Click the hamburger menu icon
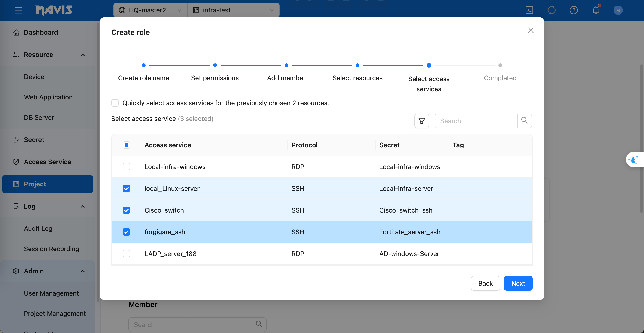This screenshot has width=644, height=333. pos(18,10)
